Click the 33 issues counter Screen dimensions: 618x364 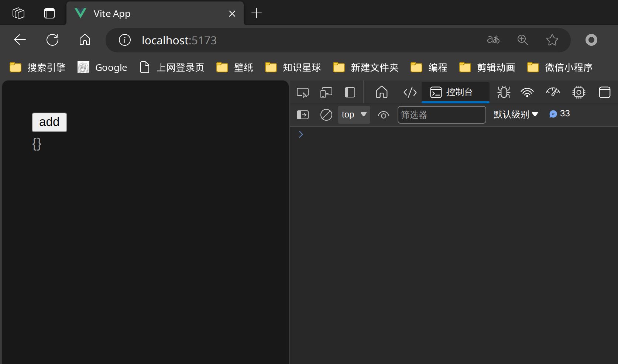[560, 114]
